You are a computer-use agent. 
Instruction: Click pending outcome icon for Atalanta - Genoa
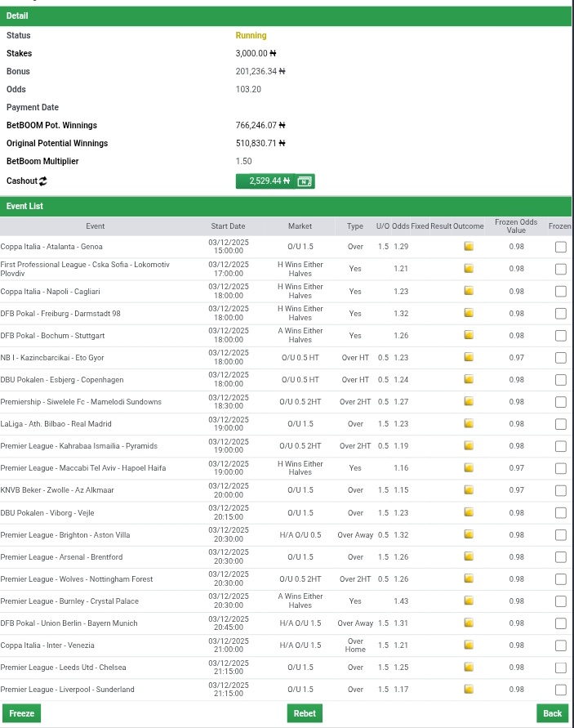pyautogui.click(x=469, y=246)
